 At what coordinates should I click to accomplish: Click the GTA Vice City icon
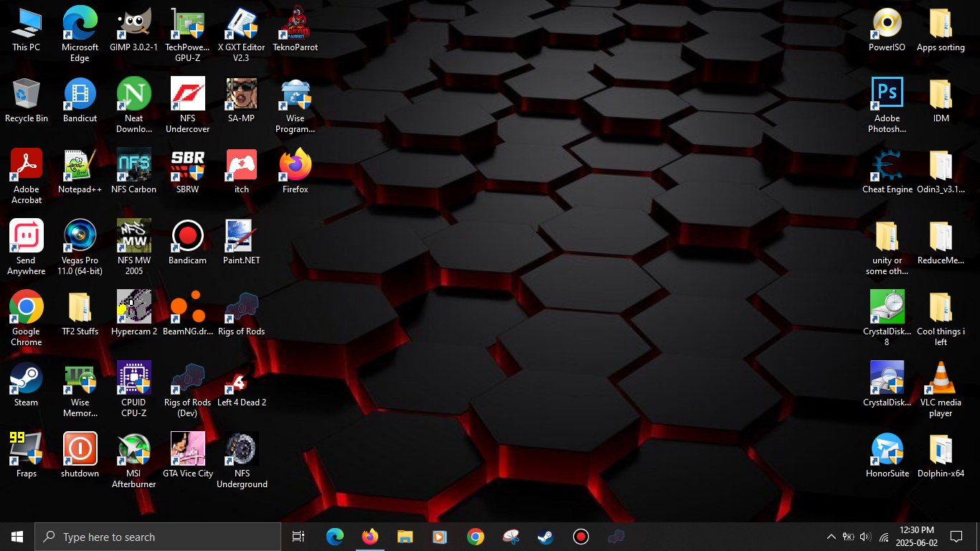click(187, 451)
